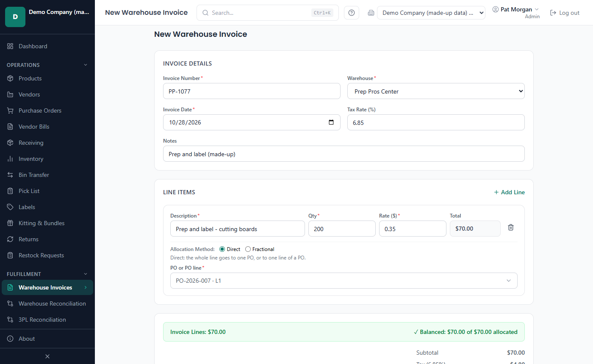The width and height of the screenshot is (593, 364).
Task: Click the Vendors factory icon
Action: [x=10, y=94]
